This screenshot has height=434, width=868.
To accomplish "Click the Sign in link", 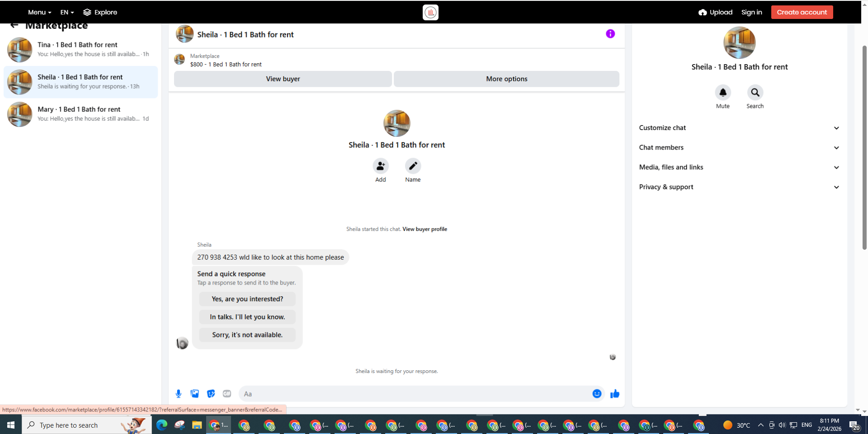I will coord(751,12).
